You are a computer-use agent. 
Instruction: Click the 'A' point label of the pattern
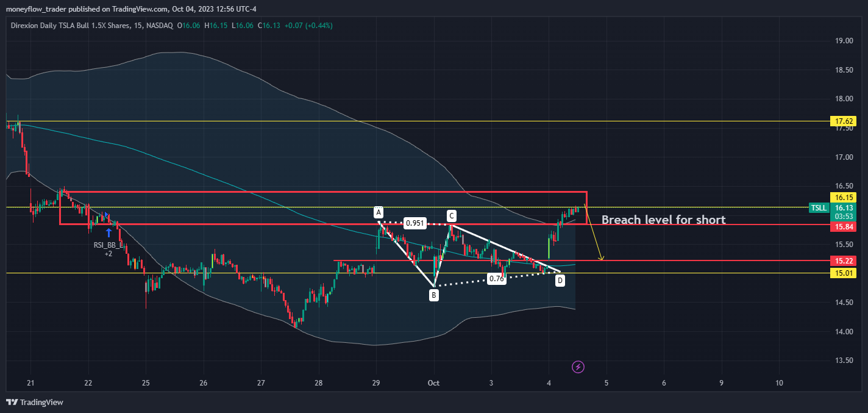(x=379, y=212)
